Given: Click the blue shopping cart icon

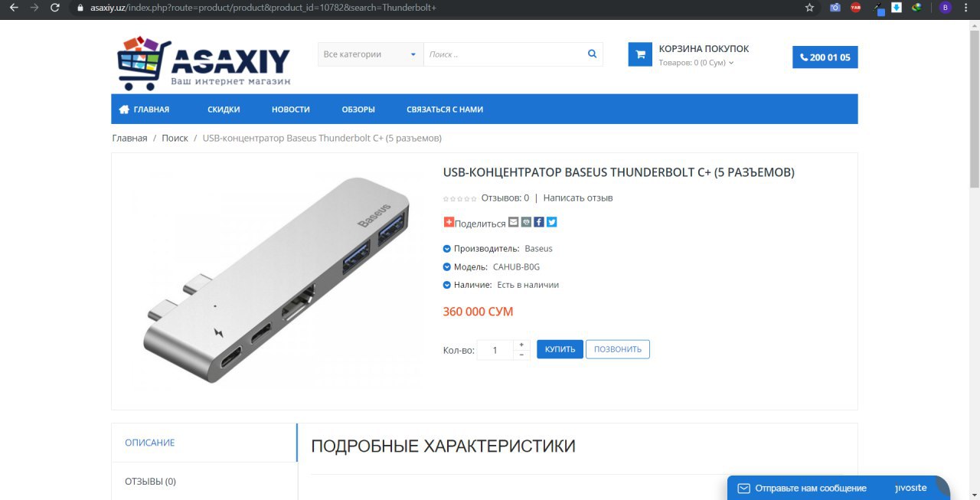Looking at the screenshot, I should (640, 54).
